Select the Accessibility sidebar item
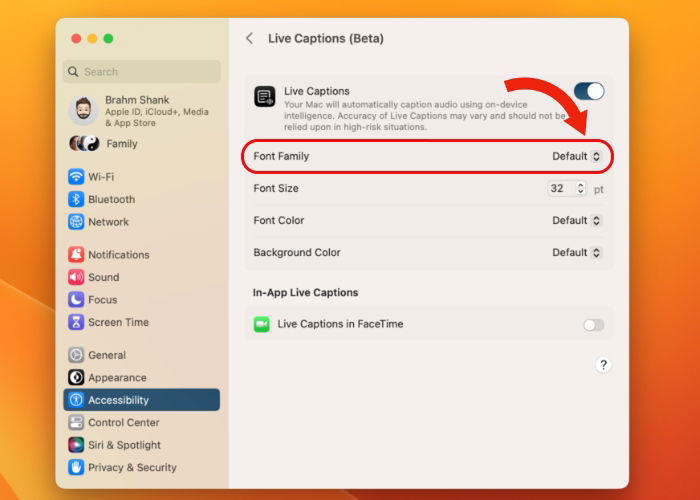 point(142,400)
